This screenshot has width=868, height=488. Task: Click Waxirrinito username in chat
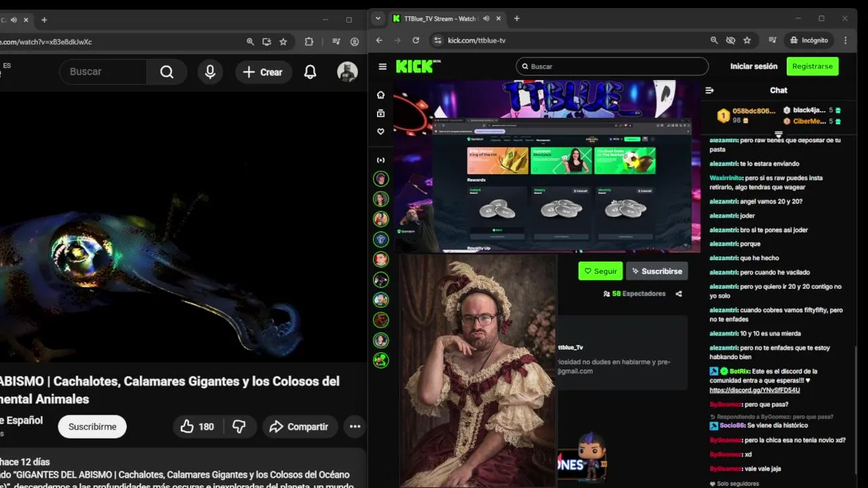click(x=726, y=178)
